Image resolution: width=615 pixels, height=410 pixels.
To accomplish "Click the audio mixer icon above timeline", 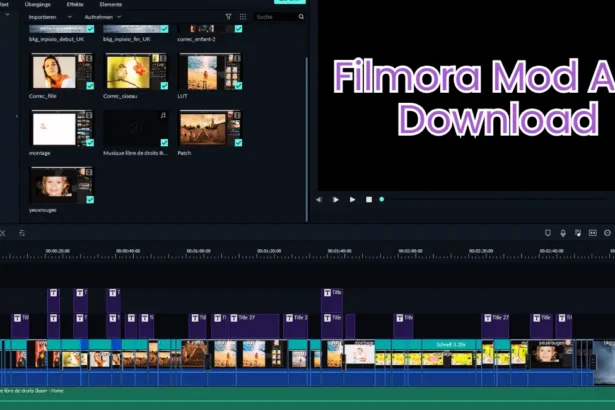I will [x=578, y=233].
